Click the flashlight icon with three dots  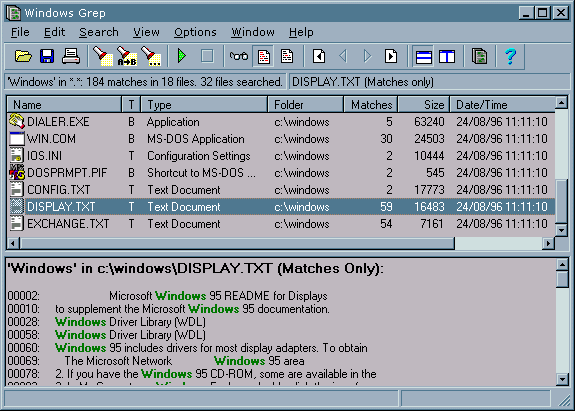(151, 56)
